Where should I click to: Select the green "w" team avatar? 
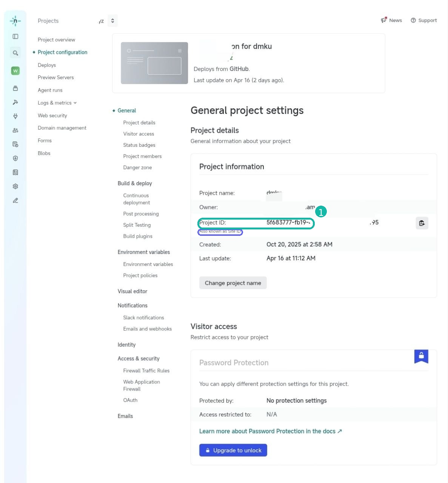tap(15, 71)
